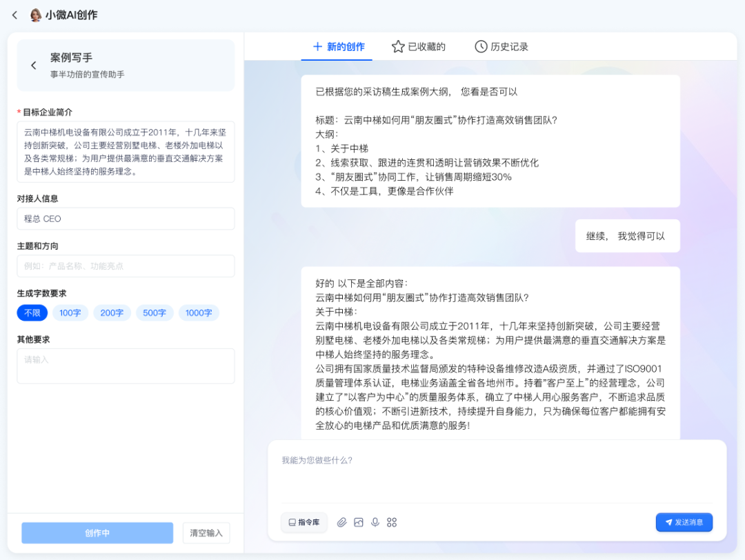Click the back chevron in 案例写手 card
The width and height of the screenshot is (745, 560).
(33, 66)
